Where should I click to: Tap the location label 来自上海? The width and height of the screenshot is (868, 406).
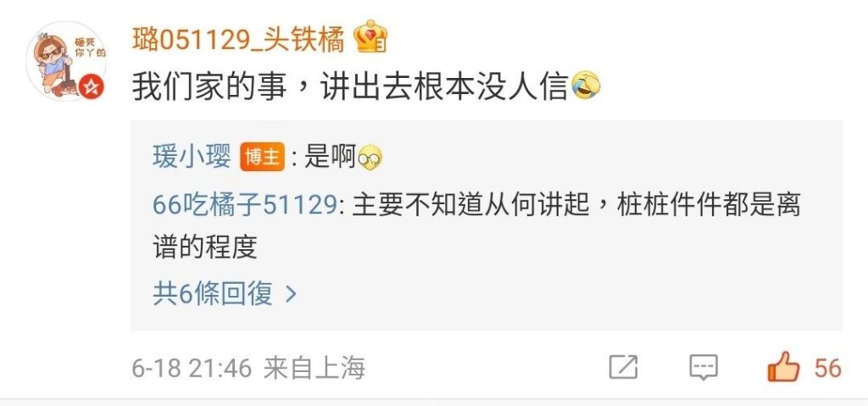tap(314, 369)
